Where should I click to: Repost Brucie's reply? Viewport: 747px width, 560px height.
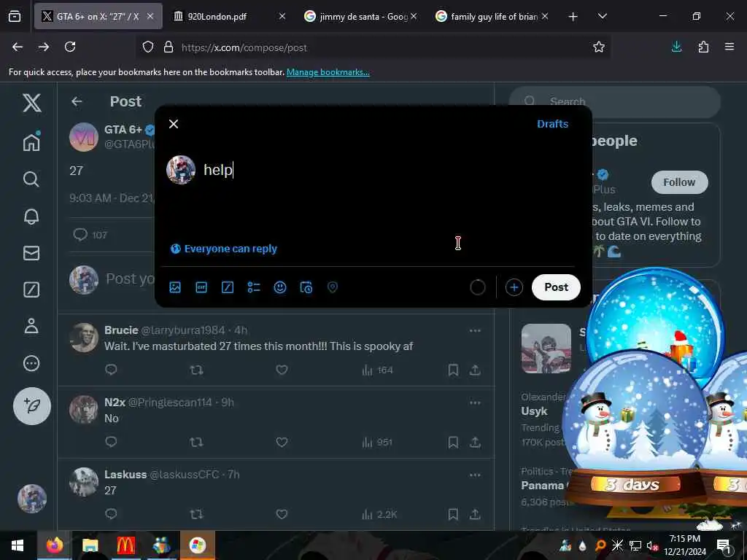(196, 370)
